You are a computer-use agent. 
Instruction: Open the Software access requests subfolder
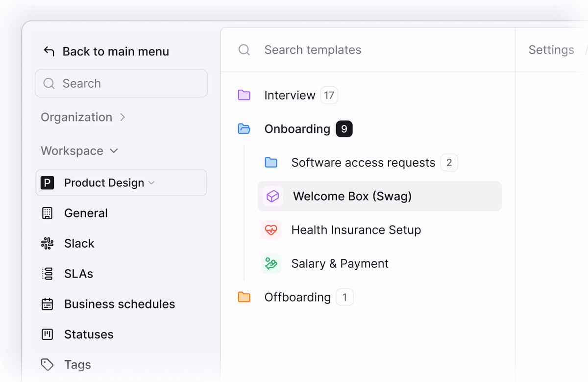point(363,163)
